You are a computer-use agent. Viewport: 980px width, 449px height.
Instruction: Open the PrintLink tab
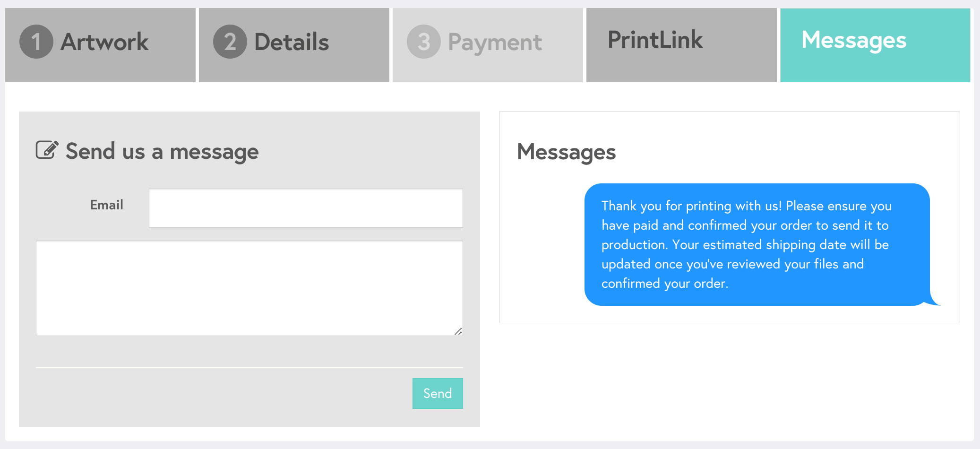coord(681,45)
